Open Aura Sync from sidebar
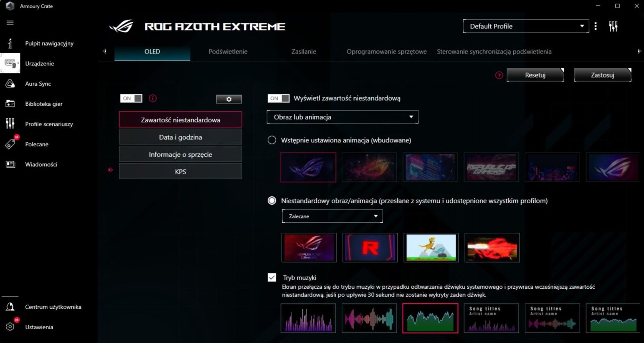This screenshot has width=644, height=343. 38,84
